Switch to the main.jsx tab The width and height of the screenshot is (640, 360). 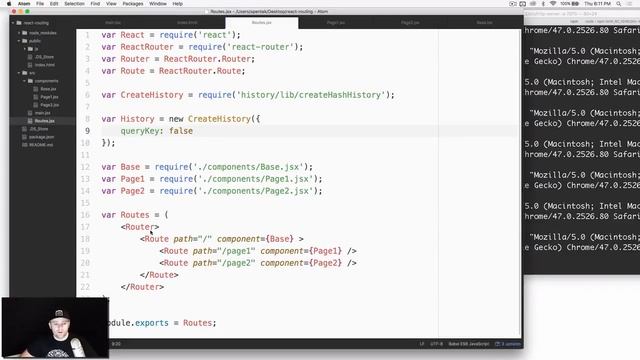(113, 22)
